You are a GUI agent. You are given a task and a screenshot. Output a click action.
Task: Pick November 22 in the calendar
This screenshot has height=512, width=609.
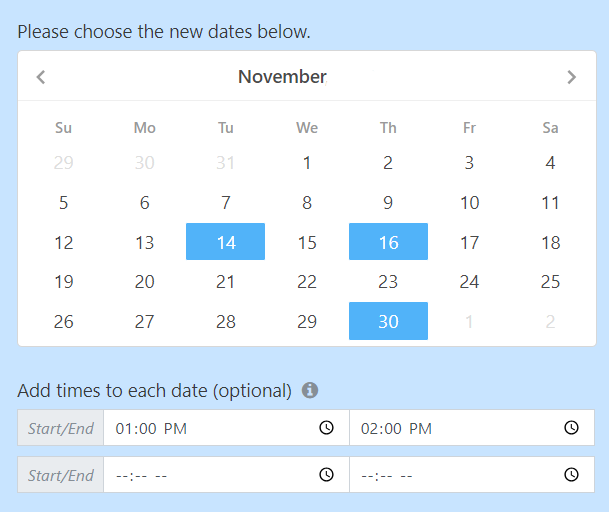pyautogui.click(x=307, y=281)
